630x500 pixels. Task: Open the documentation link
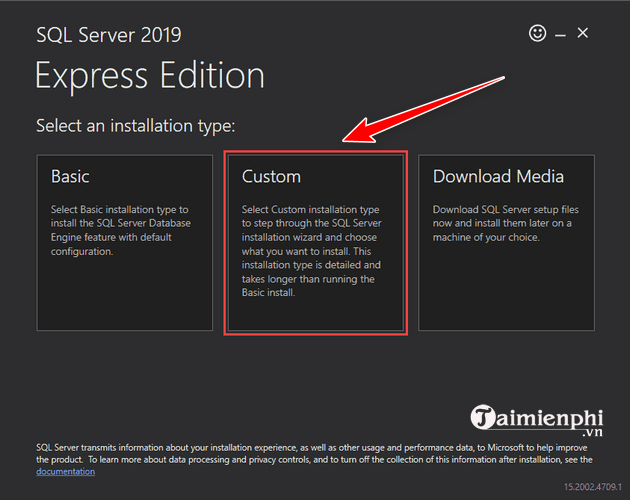pos(65,471)
